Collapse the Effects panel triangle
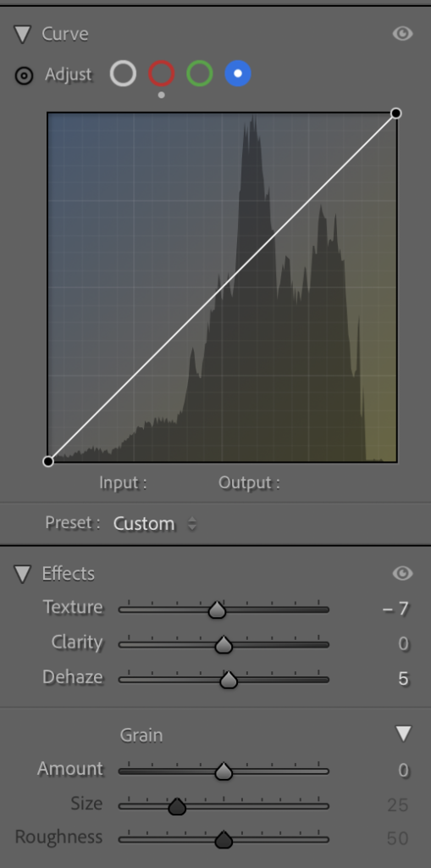Screen dimensions: 431x868 click(x=23, y=574)
